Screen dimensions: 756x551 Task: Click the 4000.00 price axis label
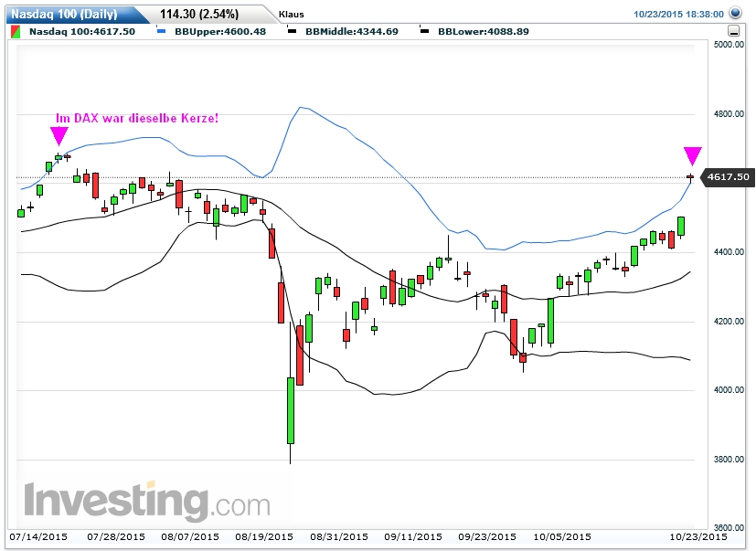click(729, 390)
